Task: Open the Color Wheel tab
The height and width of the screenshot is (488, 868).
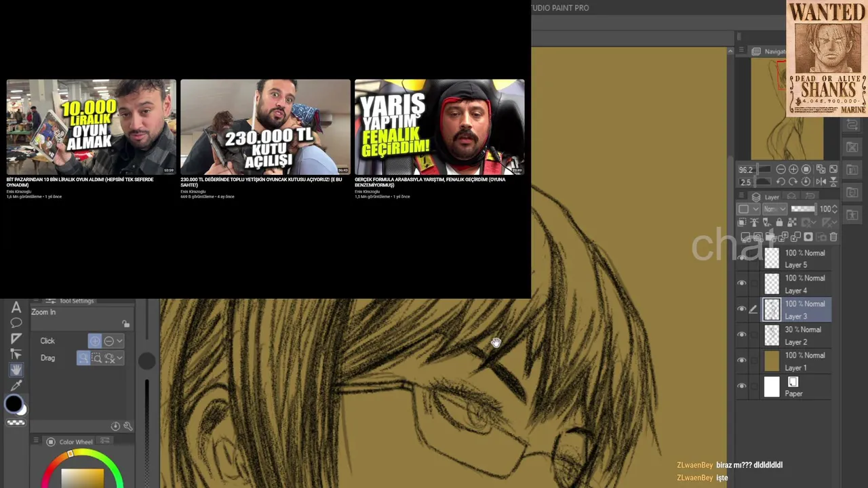Action: [70, 442]
